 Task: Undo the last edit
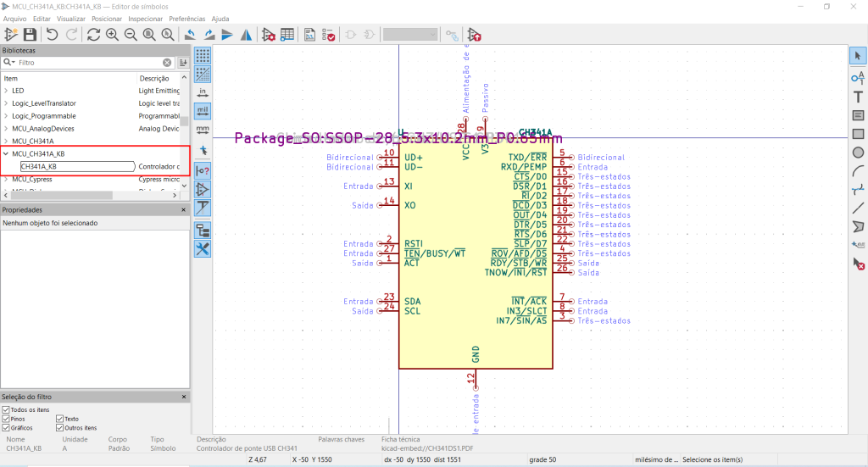point(52,35)
